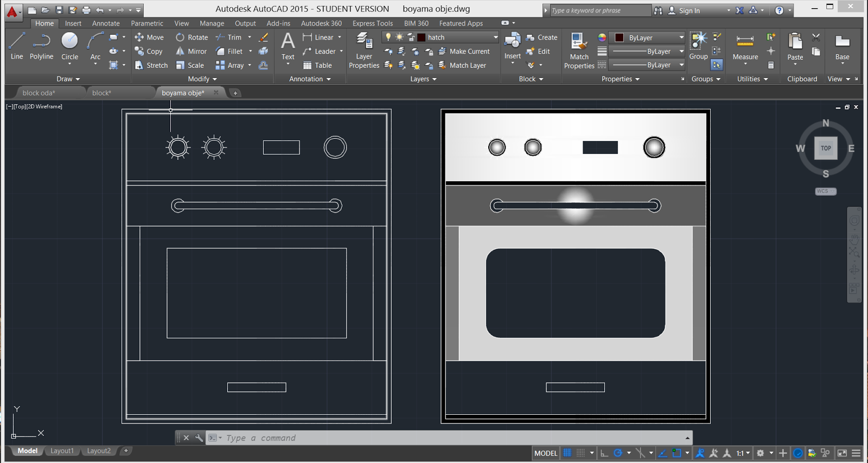
Task: Toggle the drawing grid display
Action: pyautogui.click(x=567, y=453)
